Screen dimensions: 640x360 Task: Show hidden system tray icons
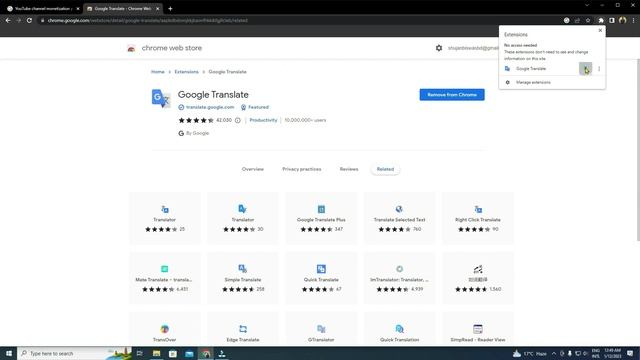point(554,353)
